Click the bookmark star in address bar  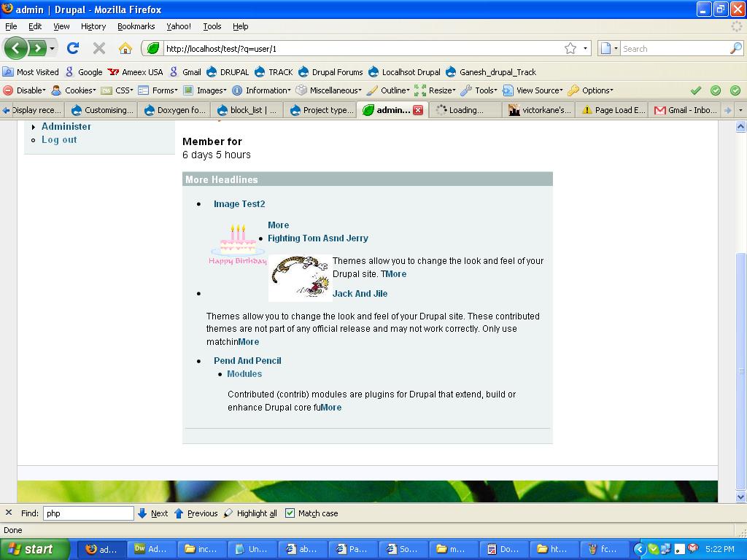coord(570,48)
